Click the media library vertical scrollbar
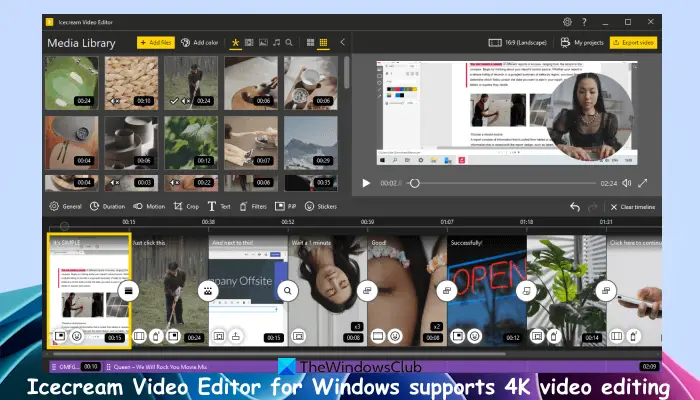Image resolution: width=700 pixels, height=400 pixels. point(346,72)
